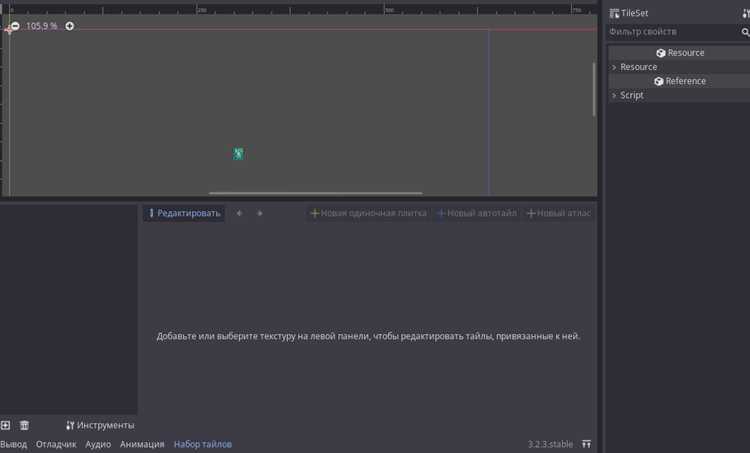Go to the next tile with right arrow
The width and height of the screenshot is (750, 453).
click(x=260, y=213)
